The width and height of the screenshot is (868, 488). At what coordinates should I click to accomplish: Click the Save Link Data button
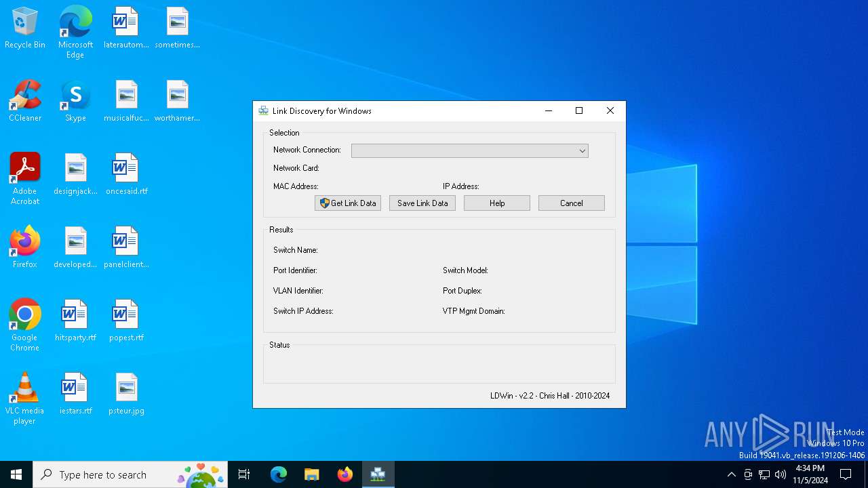[422, 203]
